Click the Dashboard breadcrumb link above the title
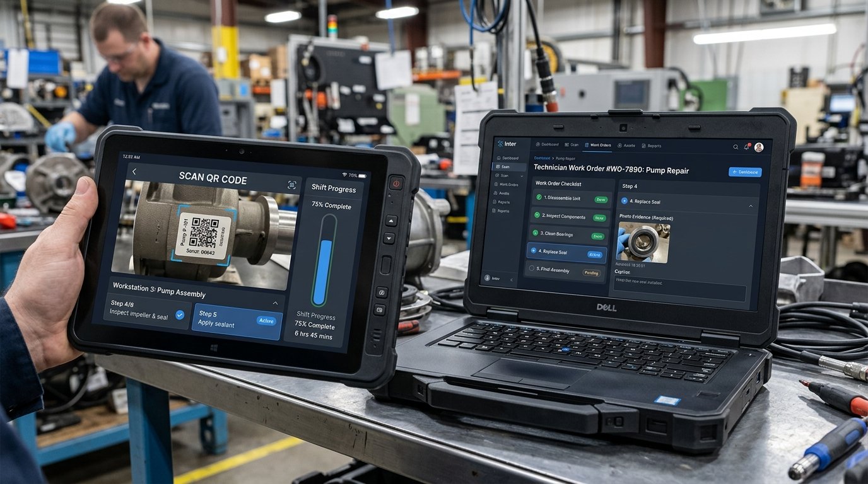Viewport: 868px width, 484px height. [x=542, y=159]
